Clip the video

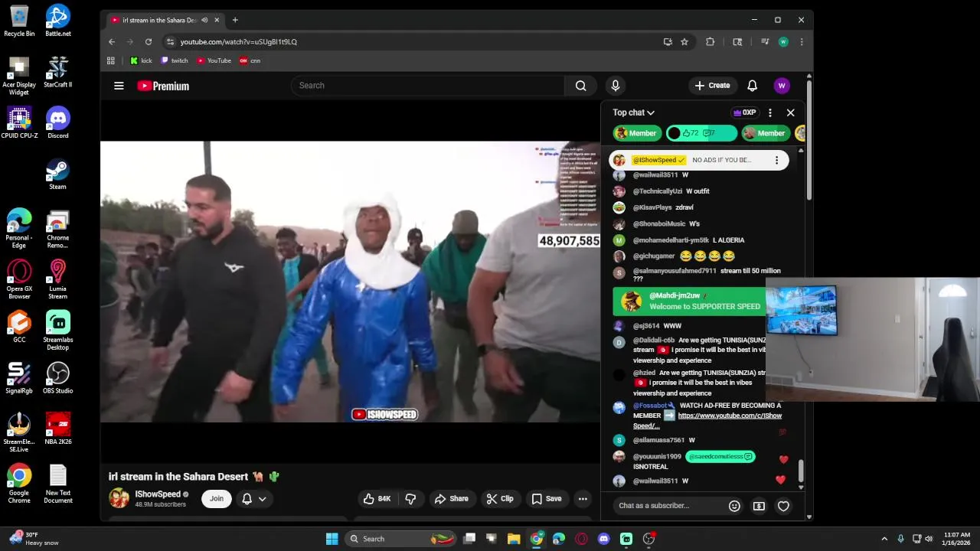tap(499, 499)
